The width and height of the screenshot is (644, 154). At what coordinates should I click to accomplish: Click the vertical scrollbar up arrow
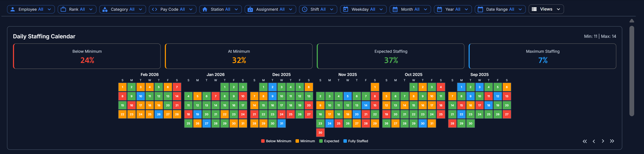pos(632,21)
